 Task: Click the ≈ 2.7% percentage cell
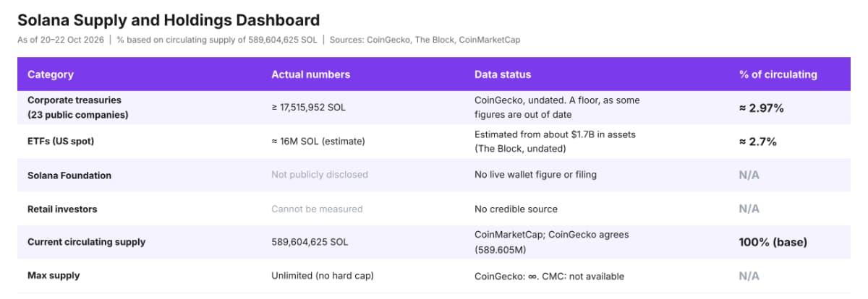(x=758, y=142)
